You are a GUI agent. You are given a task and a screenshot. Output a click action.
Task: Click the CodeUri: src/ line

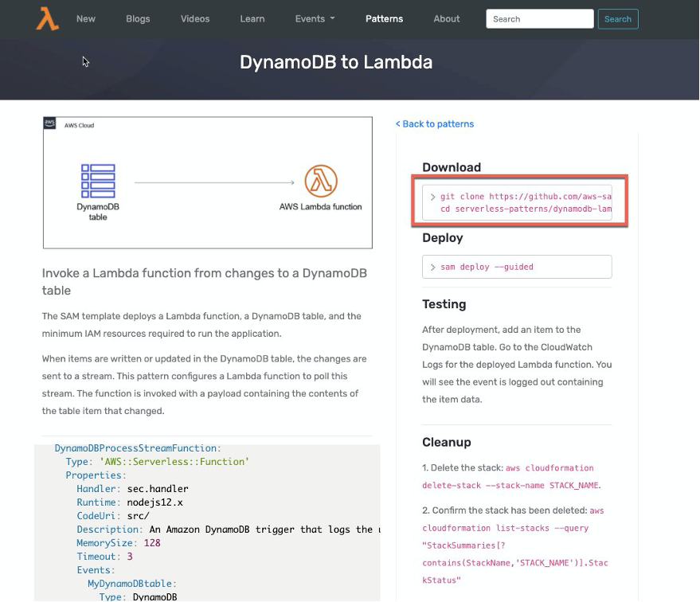click(x=113, y=516)
